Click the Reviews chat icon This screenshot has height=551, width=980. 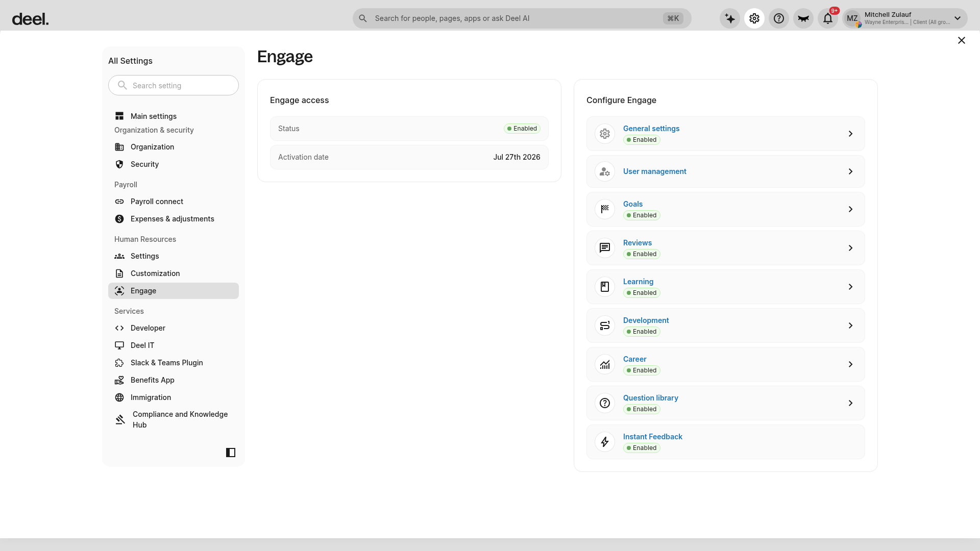(x=605, y=248)
